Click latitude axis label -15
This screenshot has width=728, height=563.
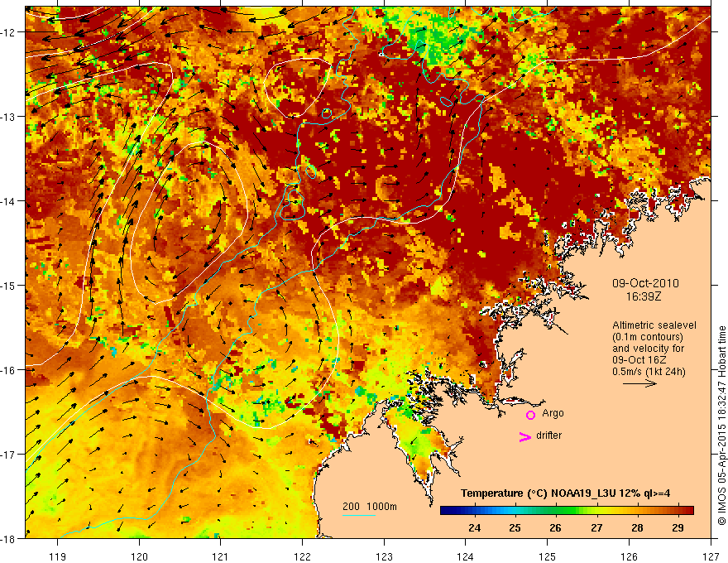pos(8,285)
